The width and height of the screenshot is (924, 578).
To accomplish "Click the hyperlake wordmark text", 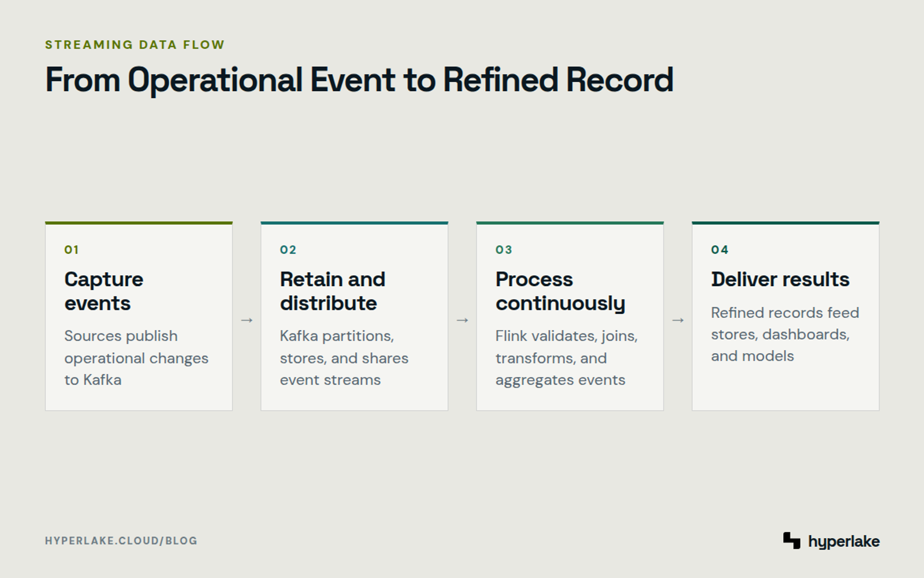I will [844, 542].
